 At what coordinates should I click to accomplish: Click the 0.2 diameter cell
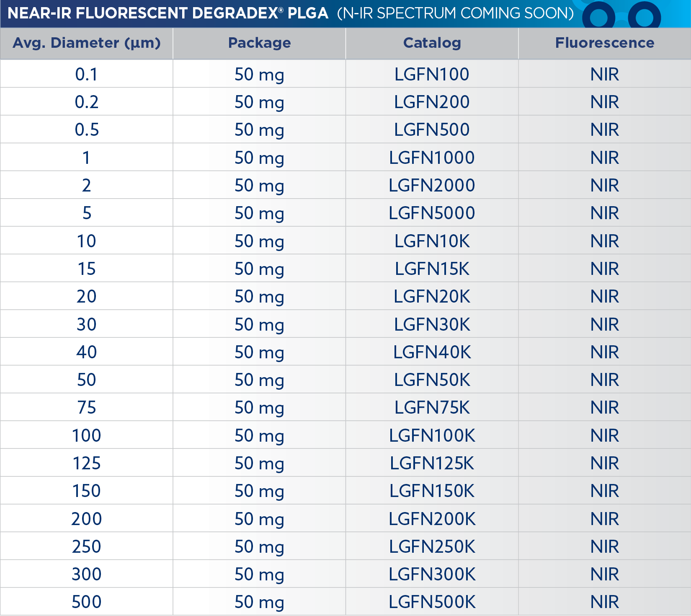87,102
